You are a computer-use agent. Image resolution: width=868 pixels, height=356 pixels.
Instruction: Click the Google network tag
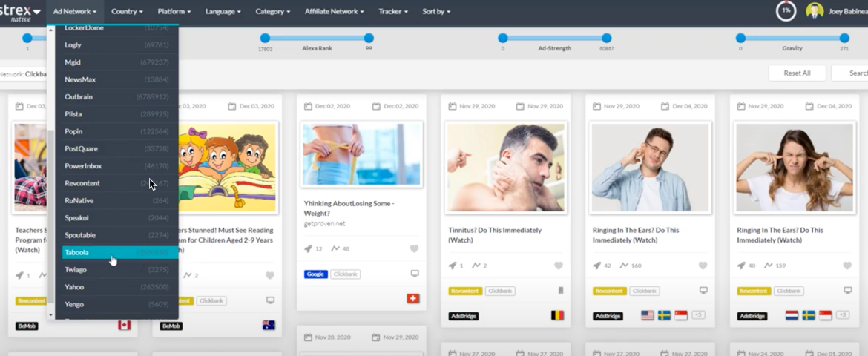(x=315, y=274)
